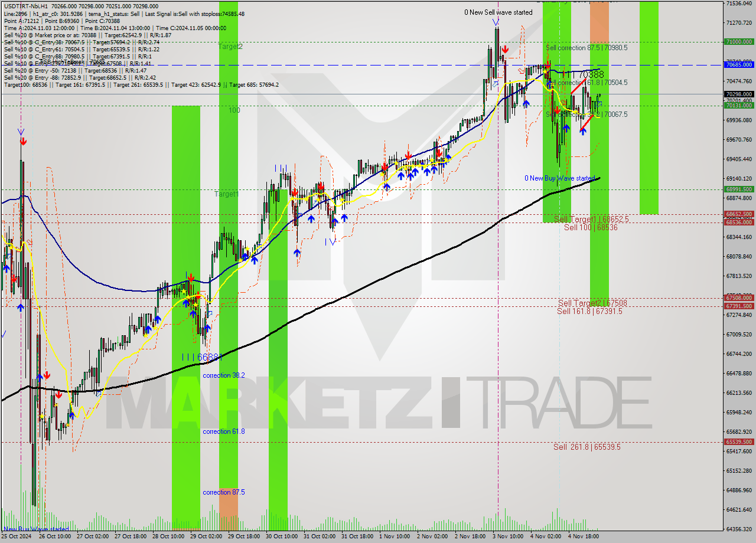
Task: Click the '25 Oct 2024' time axis label
Action: pyautogui.click(x=16, y=537)
